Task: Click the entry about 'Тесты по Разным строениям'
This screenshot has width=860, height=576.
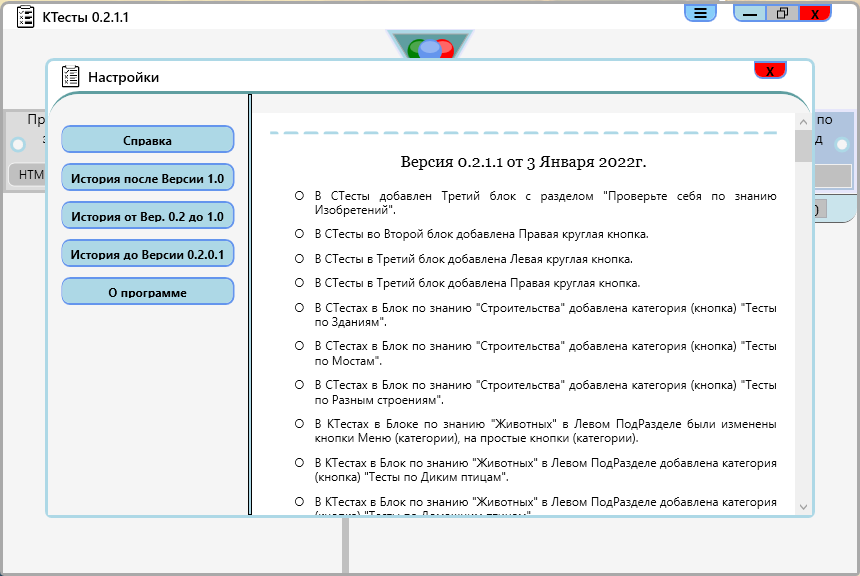Action: click(545, 392)
